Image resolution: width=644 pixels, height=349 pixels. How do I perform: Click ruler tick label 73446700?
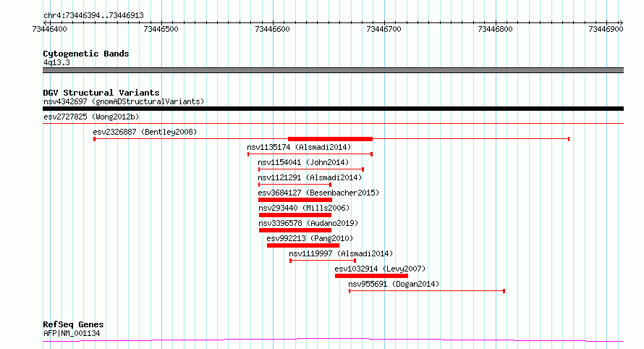tap(384, 29)
